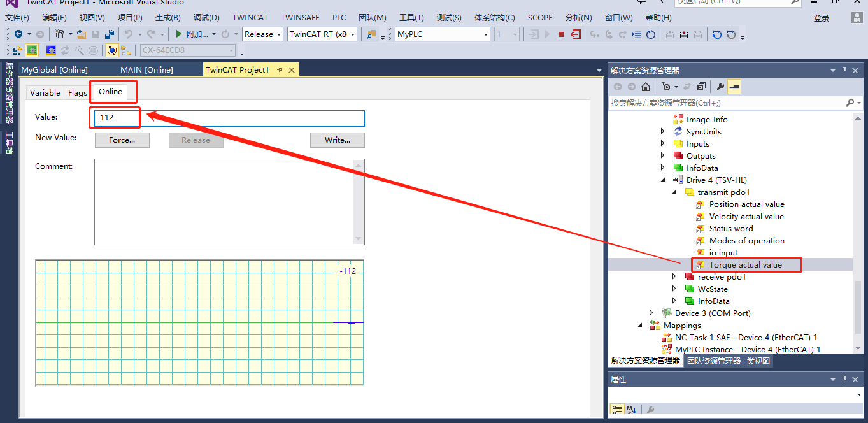Viewport: 868px width, 423px height.
Task: Open the 调试(D) menu
Action: (206, 18)
